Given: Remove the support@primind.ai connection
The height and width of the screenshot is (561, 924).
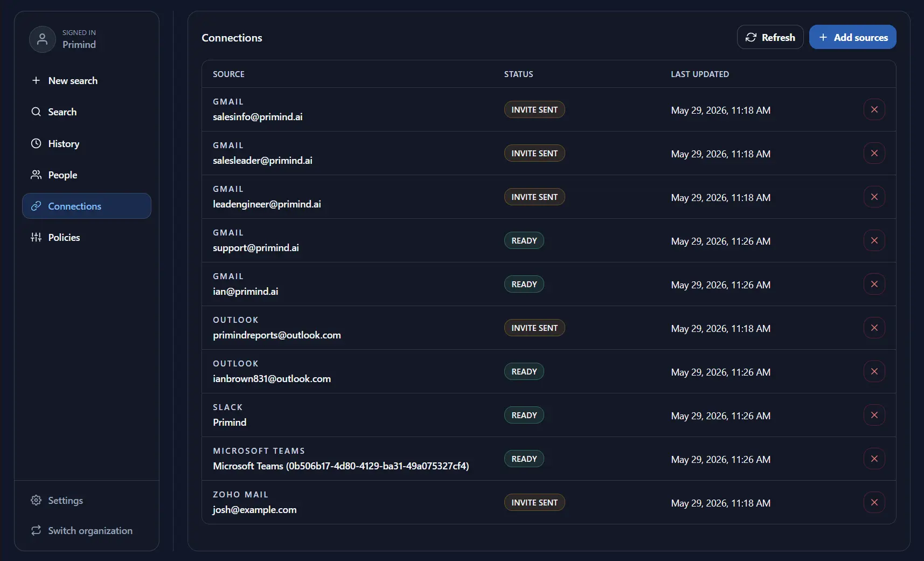Looking at the screenshot, I should (x=874, y=240).
